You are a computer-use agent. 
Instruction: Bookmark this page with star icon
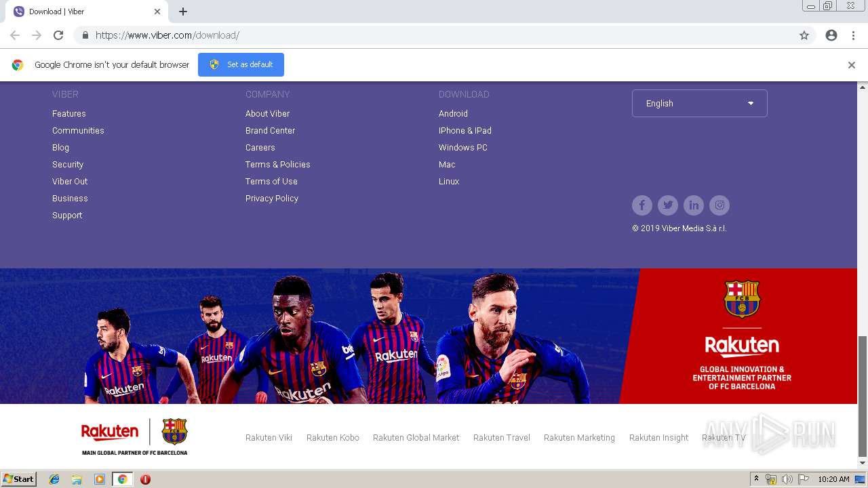tap(804, 35)
